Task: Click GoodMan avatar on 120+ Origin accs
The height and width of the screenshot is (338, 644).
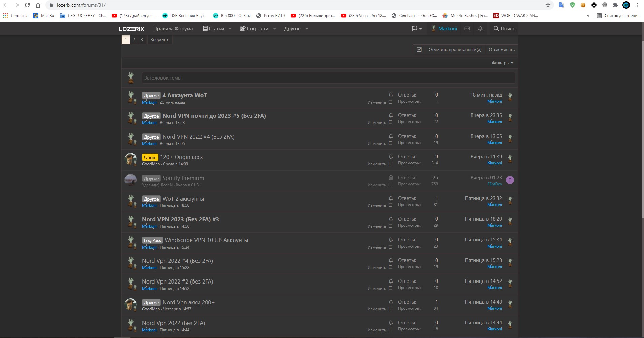Action: (131, 159)
